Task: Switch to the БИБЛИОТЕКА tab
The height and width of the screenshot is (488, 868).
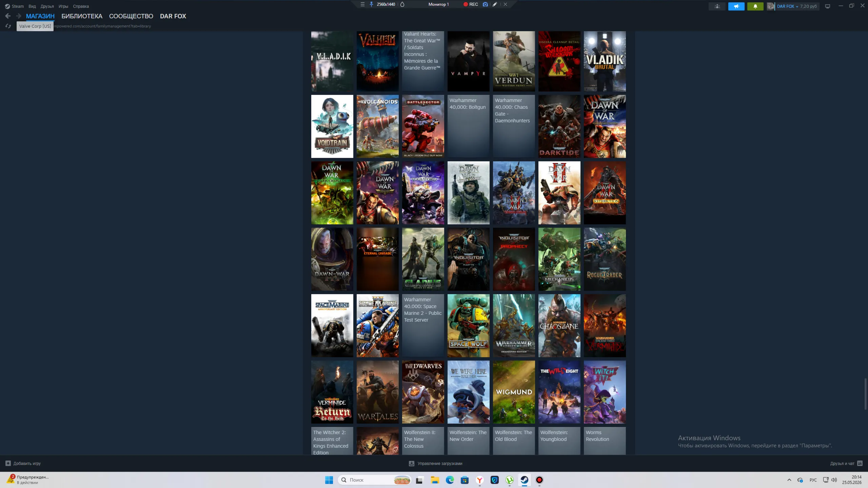Action: 82,16
